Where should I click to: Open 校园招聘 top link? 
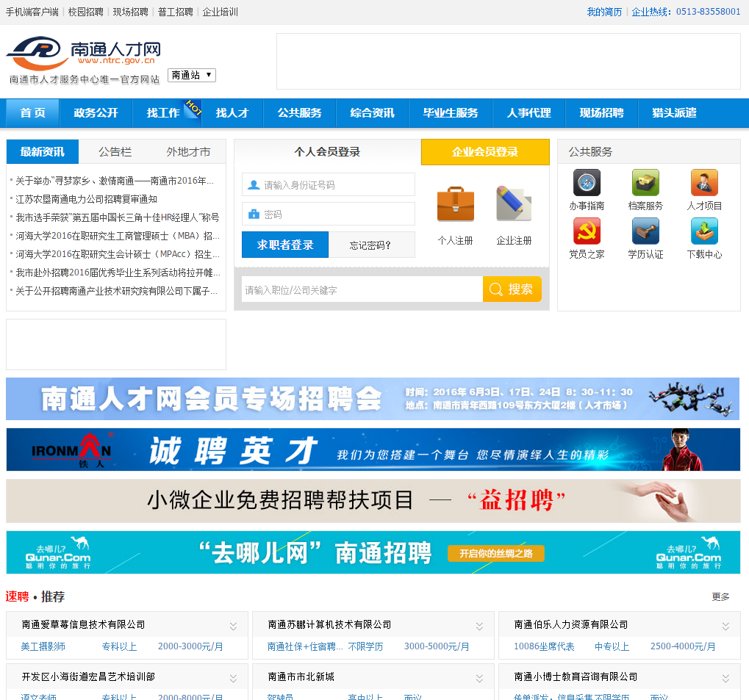tap(85, 12)
